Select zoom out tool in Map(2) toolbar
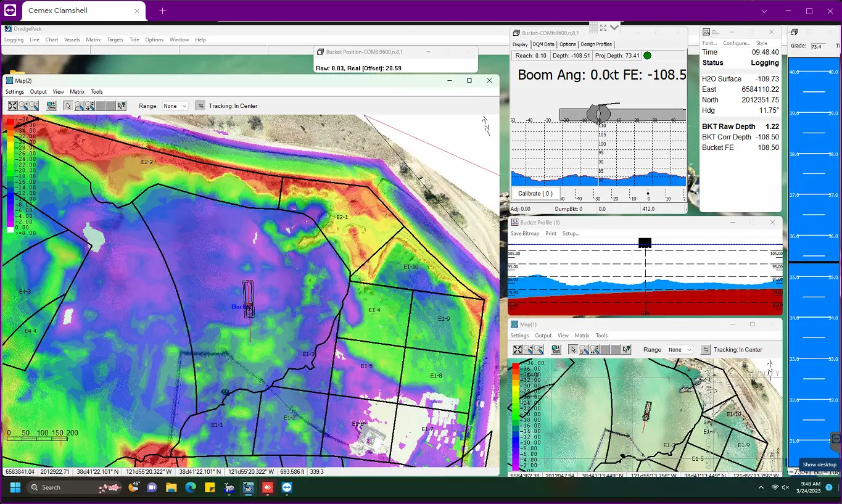The height and width of the screenshot is (504, 842). [x=33, y=106]
